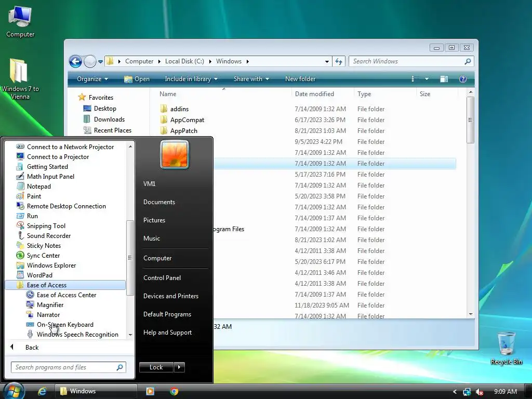Collapse the Ease of Access folder

pos(65,285)
